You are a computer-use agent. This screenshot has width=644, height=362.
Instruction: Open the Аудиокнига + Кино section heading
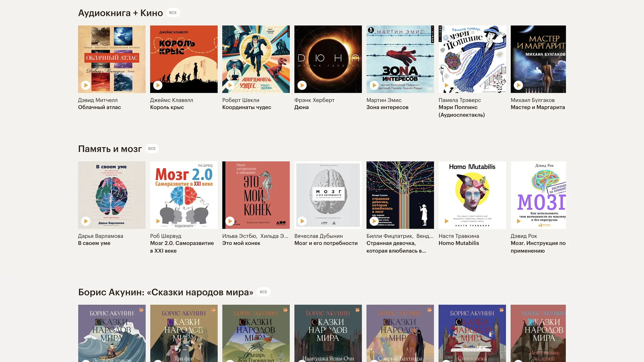coord(121,13)
